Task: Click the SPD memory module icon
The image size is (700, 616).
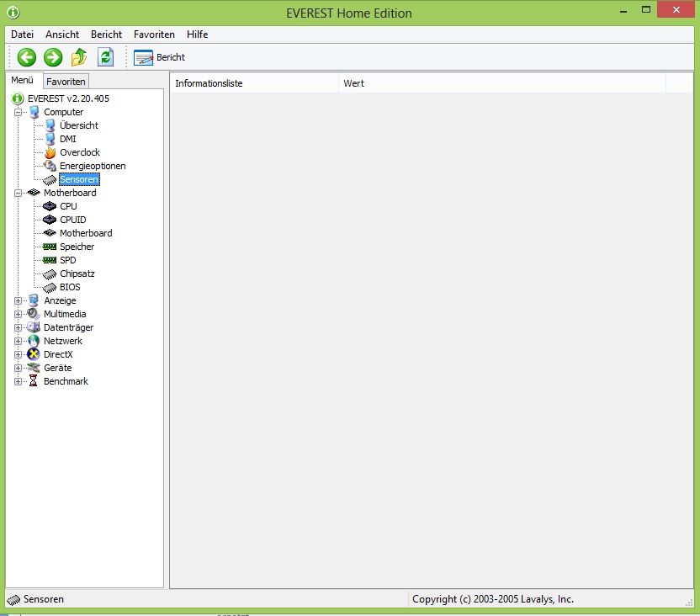Action: coord(50,260)
